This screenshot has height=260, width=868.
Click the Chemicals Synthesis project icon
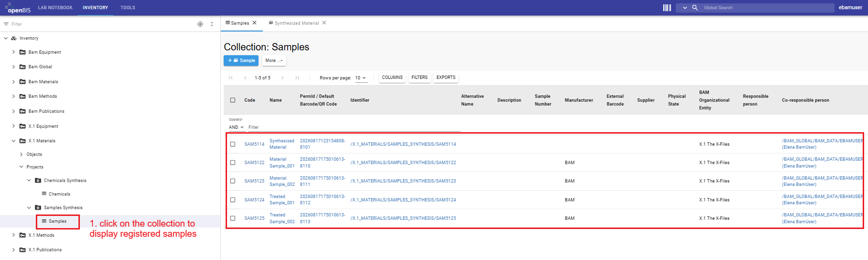(38, 181)
